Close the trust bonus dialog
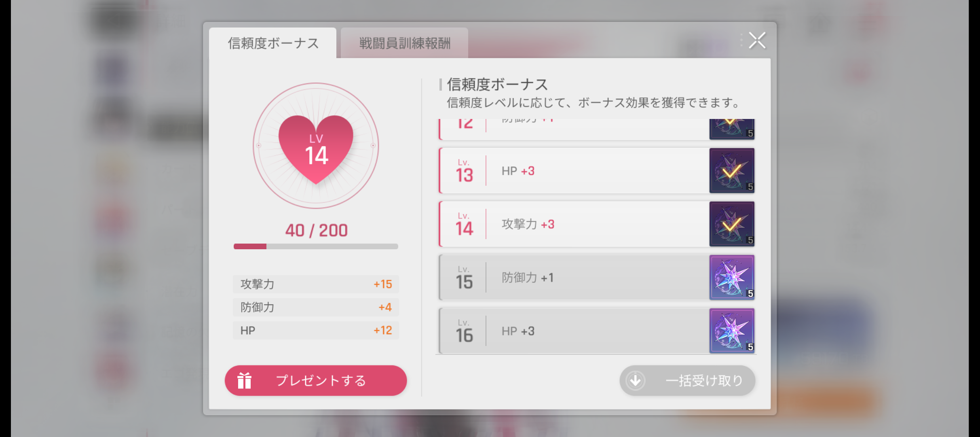The height and width of the screenshot is (437, 980). [757, 40]
